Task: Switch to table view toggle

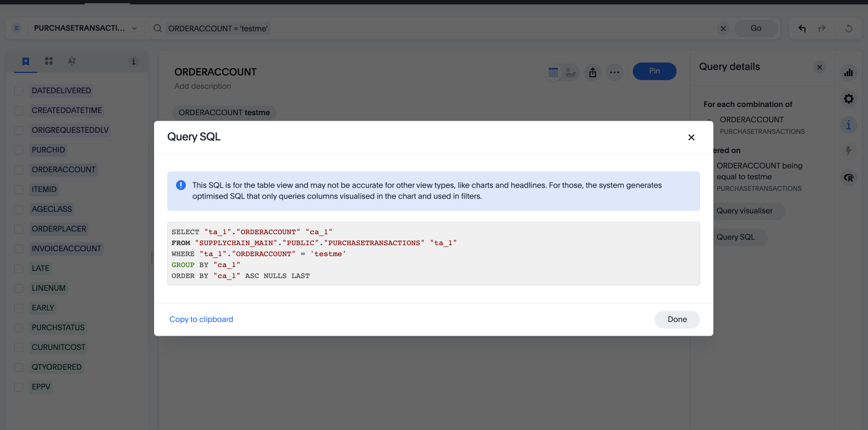Action: pyautogui.click(x=553, y=72)
